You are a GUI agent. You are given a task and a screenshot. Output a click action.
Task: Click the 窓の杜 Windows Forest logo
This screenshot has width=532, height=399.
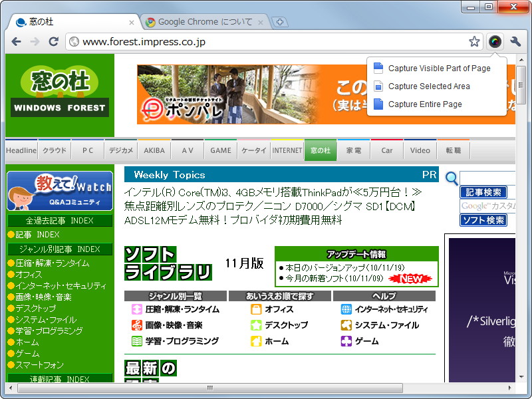tap(60, 91)
